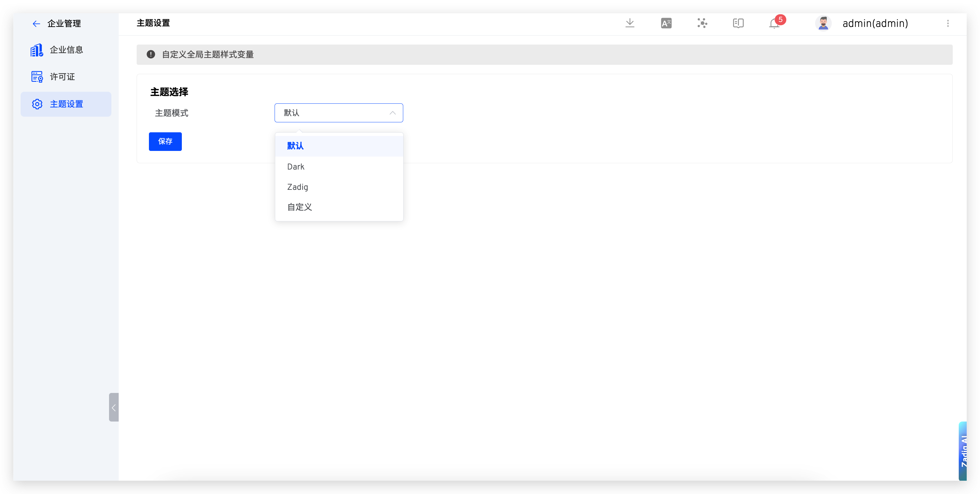Screen dimensions: 980x494
Task: Choose 自定义 theme option
Action: pos(300,207)
